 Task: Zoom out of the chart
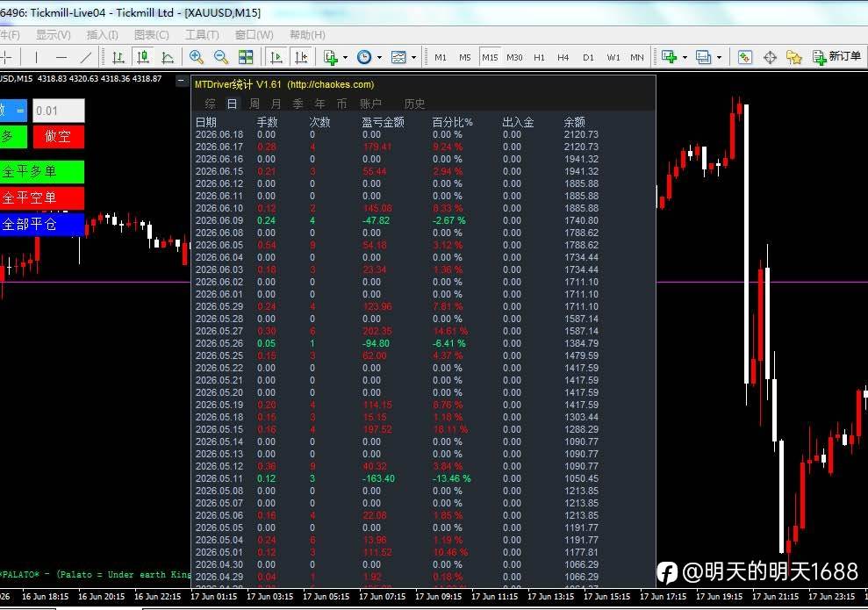point(221,57)
